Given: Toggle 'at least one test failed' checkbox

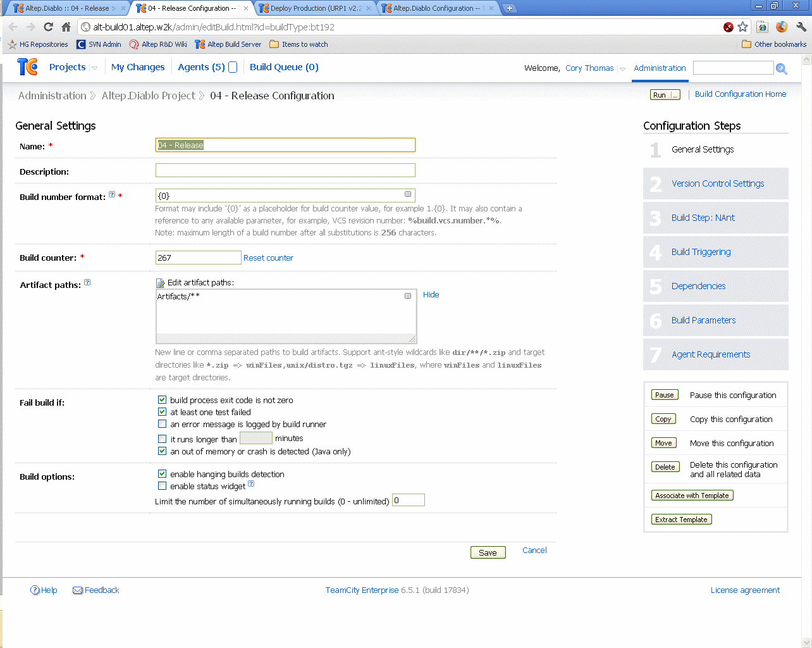Looking at the screenshot, I should [162, 412].
